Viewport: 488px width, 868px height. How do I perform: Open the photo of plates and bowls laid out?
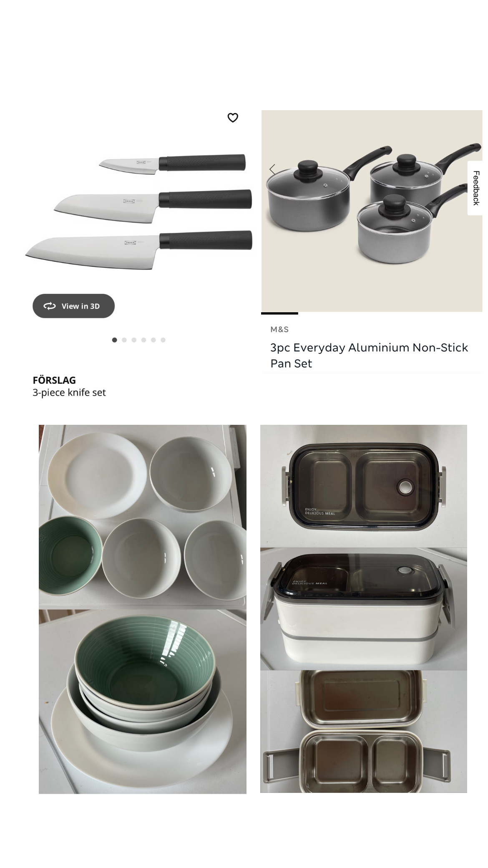pyautogui.click(x=143, y=515)
